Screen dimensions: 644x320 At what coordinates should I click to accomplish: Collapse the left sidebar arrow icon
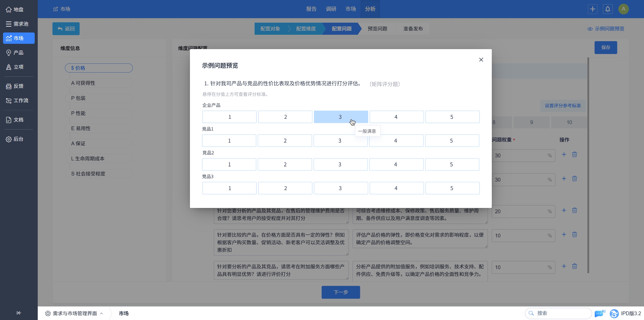pos(19,313)
